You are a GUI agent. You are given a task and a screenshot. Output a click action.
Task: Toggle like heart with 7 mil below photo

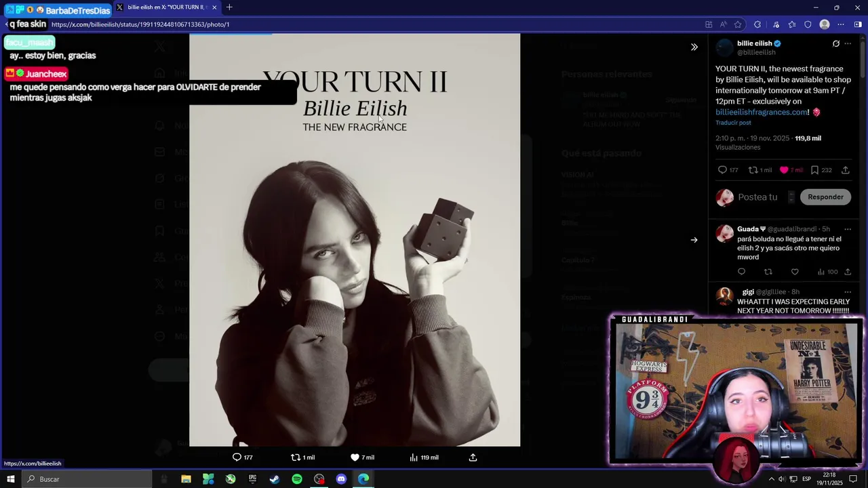point(362,457)
